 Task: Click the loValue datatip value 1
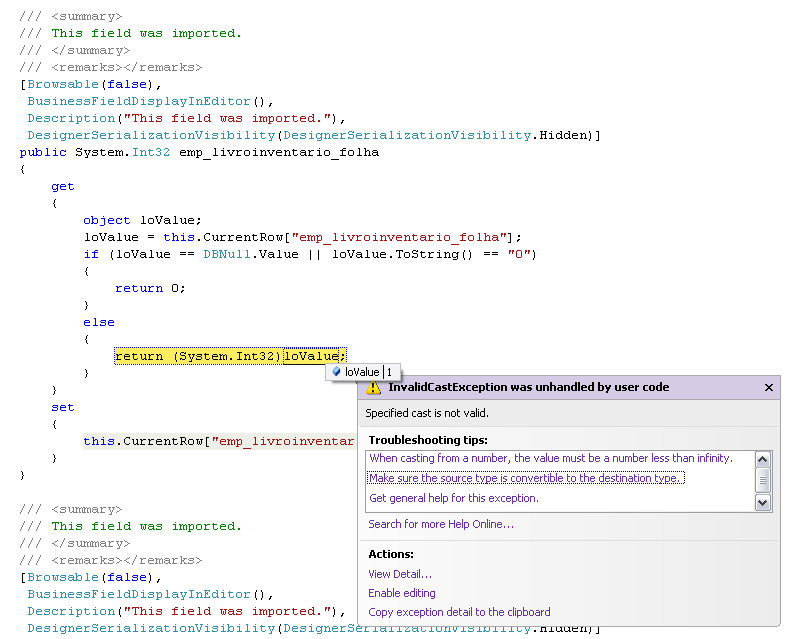pos(390,372)
